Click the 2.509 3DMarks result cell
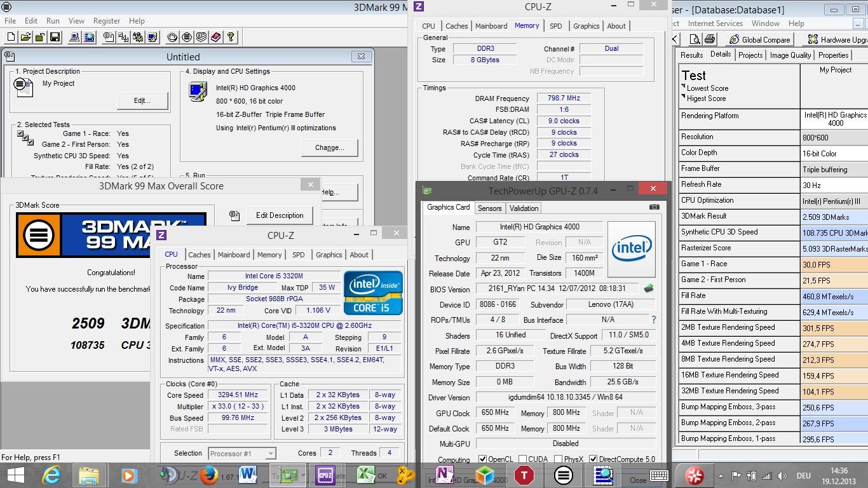The width and height of the screenshot is (868, 488). click(x=835, y=217)
